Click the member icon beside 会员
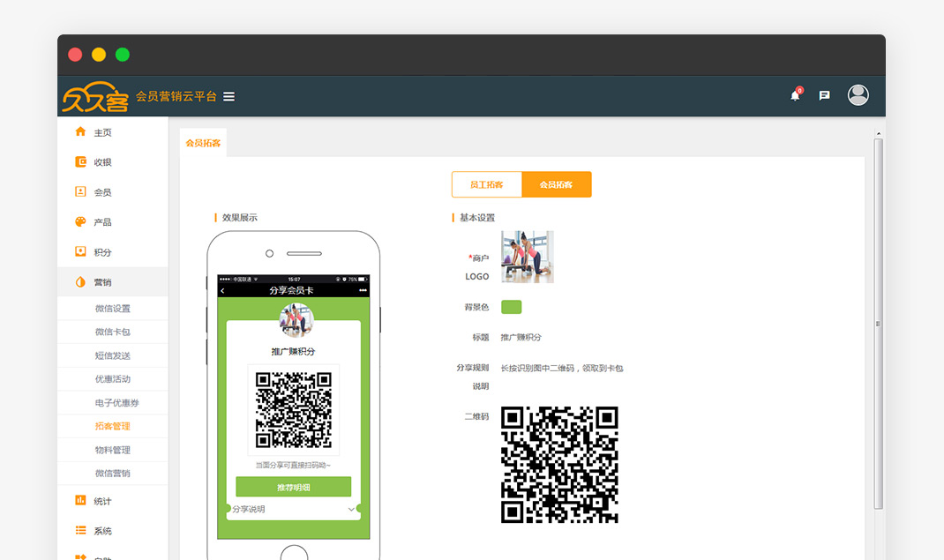The height and width of the screenshot is (560, 944). [x=80, y=191]
